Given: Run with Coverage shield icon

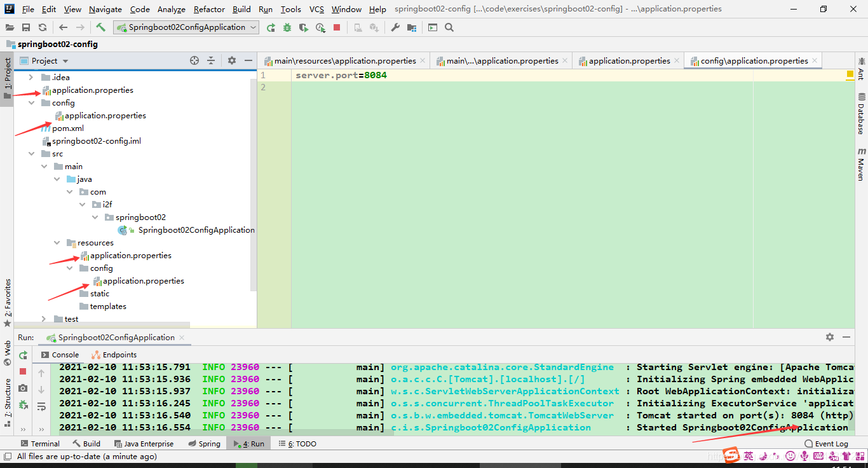Looking at the screenshot, I should [x=304, y=27].
